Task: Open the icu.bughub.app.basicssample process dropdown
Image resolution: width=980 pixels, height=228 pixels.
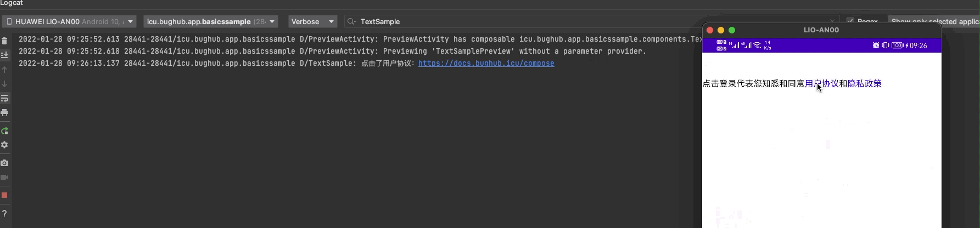Action: [x=211, y=21]
